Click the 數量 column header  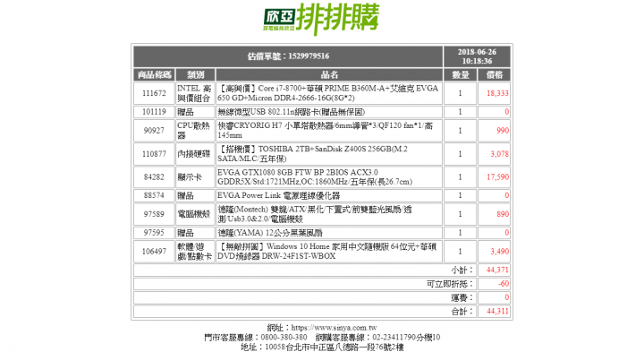[460, 75]
